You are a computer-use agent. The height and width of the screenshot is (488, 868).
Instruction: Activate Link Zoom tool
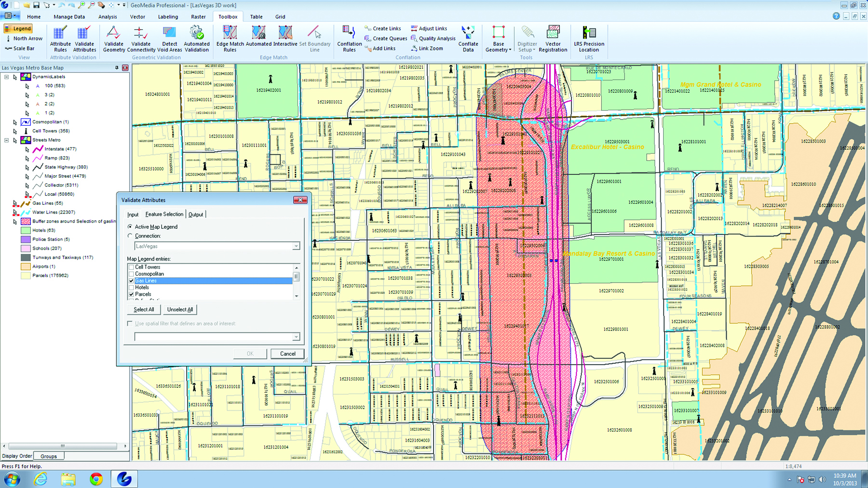tap(427, 48)
